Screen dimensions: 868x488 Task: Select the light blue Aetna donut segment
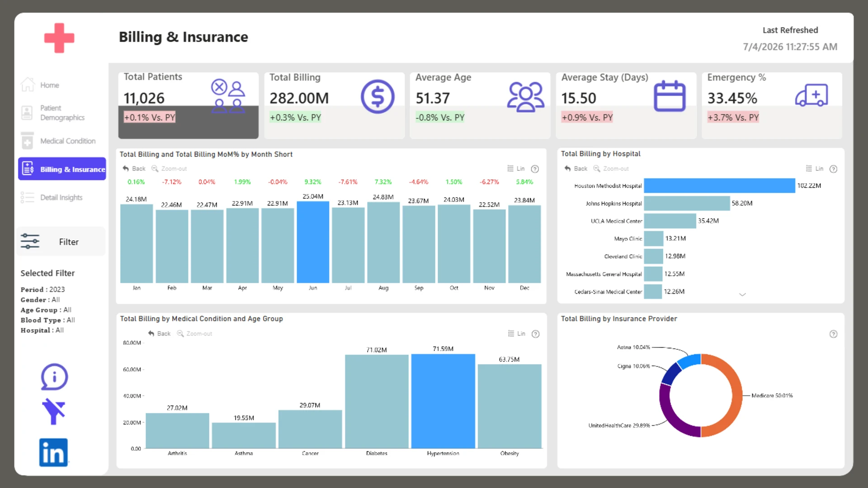[690, 360]
